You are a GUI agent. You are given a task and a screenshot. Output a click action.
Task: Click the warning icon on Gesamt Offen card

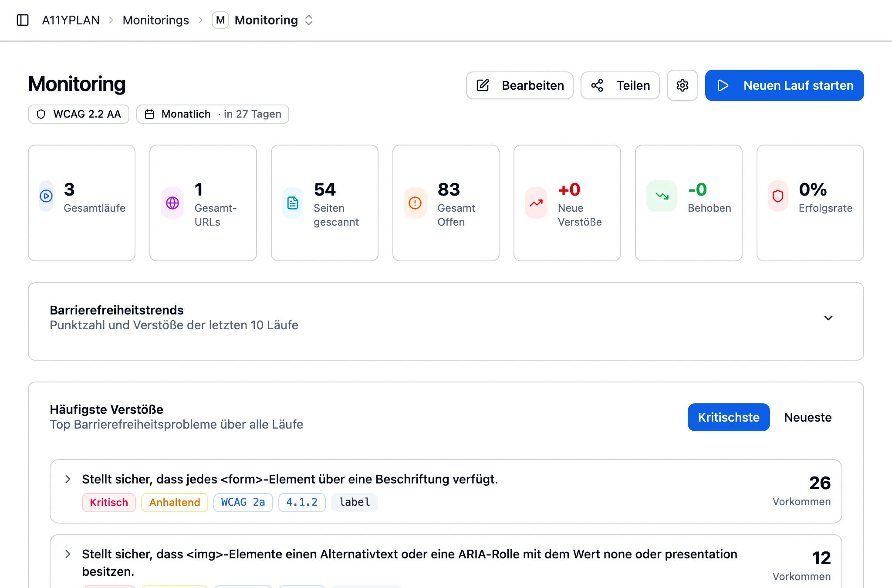[x=415, y=202]
